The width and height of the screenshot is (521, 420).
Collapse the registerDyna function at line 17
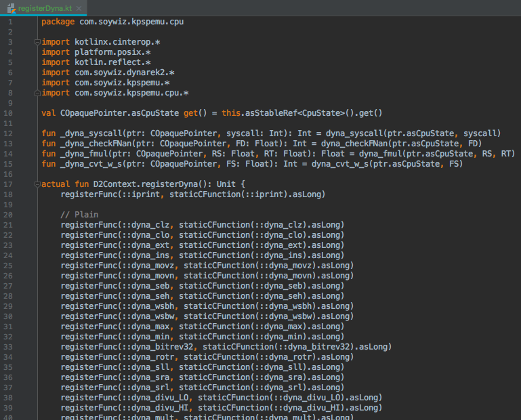click(37, 184)
